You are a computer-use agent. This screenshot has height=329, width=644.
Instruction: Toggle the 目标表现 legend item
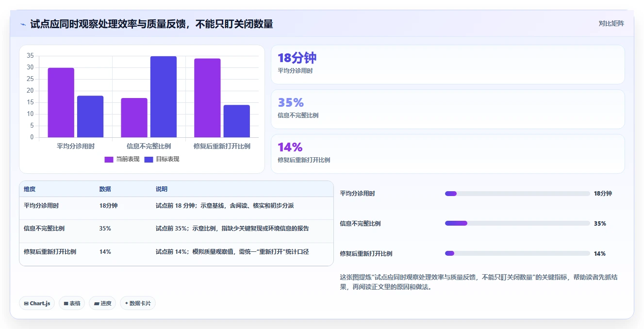pyautogui.click(x=162, y=159)
